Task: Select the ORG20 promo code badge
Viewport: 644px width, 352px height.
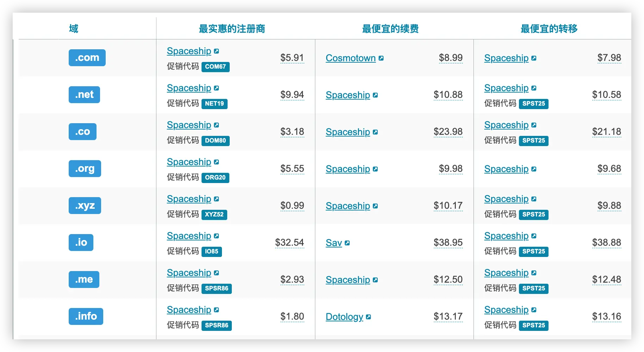Action: [215, 177]
